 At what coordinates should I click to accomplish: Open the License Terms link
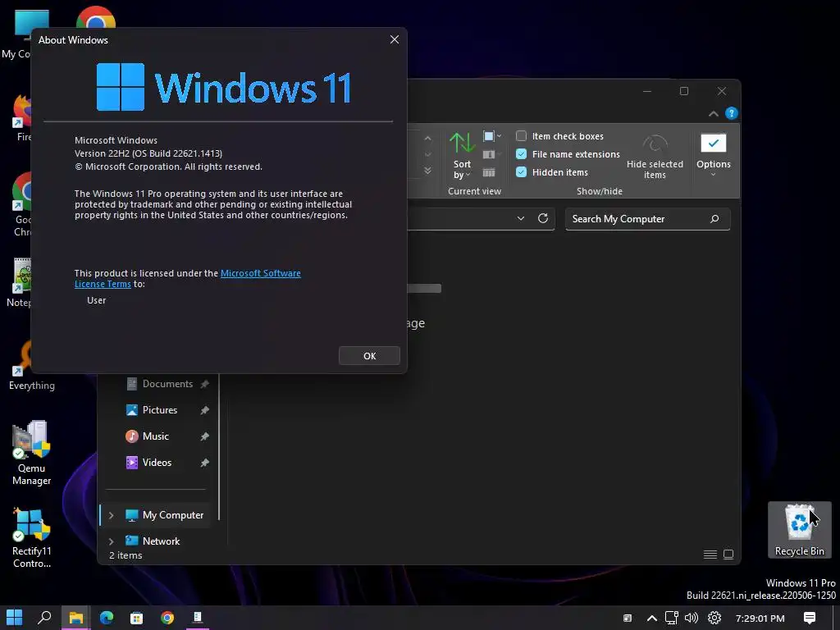[103, 284]
